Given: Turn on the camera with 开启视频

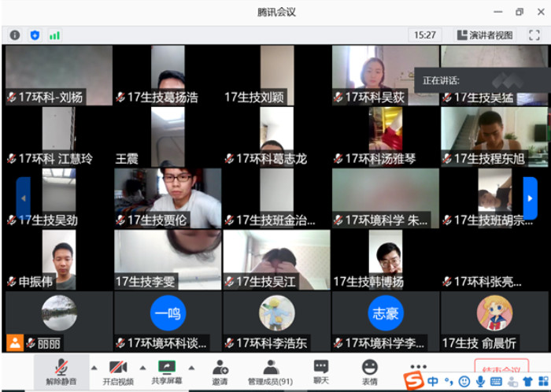Looking at the screenshot, I should (118, 371).
